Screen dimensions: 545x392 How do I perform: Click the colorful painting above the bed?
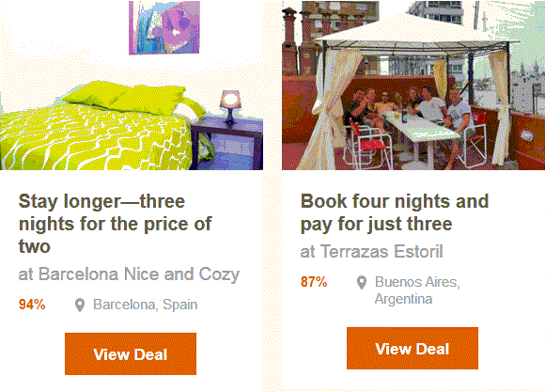tap(164, 28)
